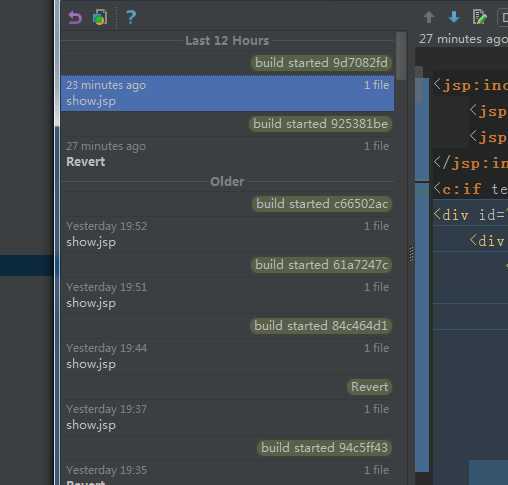
Task: Click the build started 9d7082fd label
Action: point(321,63)
